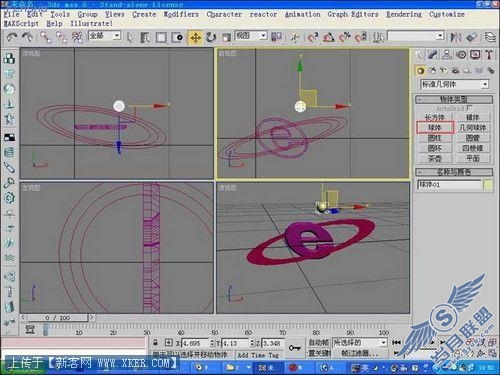Collapse the 名称与颜色 rollout
This screenshot has height=375, width=500.
pos(454,172)
